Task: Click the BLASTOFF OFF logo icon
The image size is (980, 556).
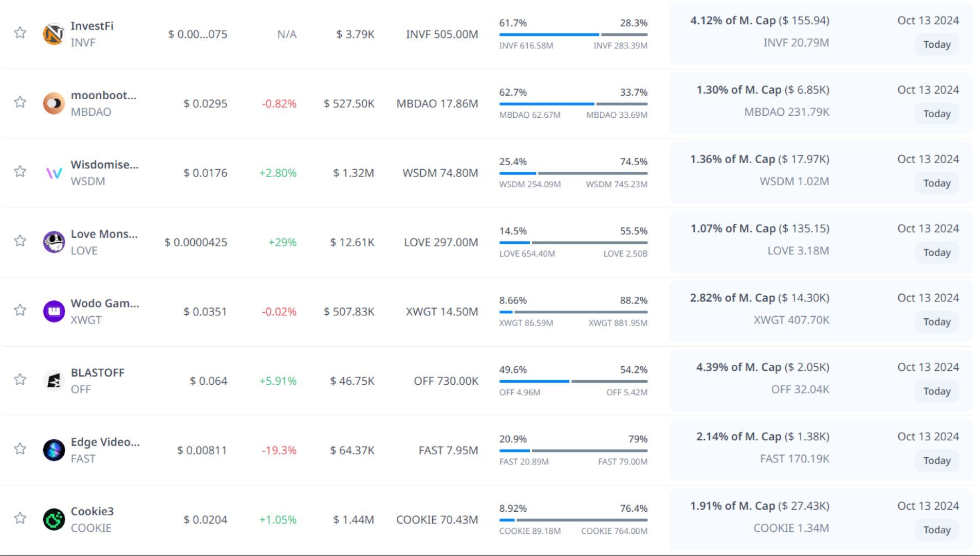Action: point(53,381)
